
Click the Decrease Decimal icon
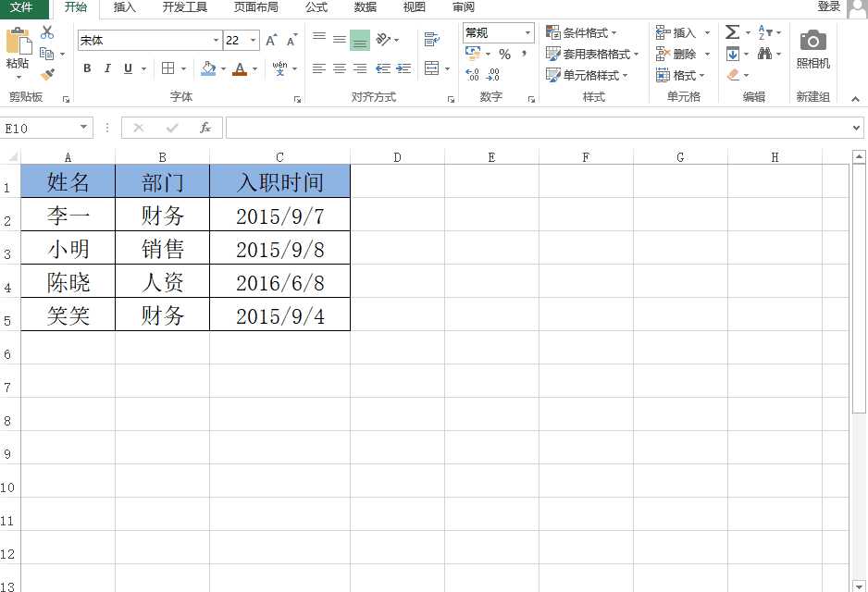click(x=492, y=75)
